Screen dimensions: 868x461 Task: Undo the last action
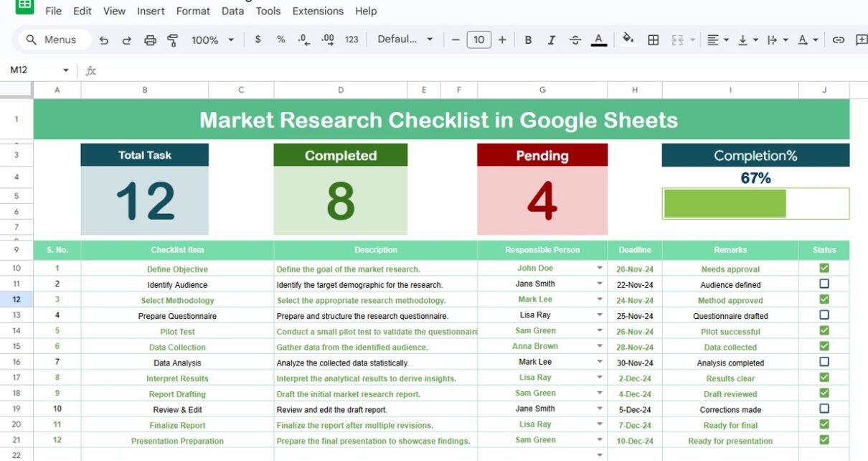click(x=104, y=40)
